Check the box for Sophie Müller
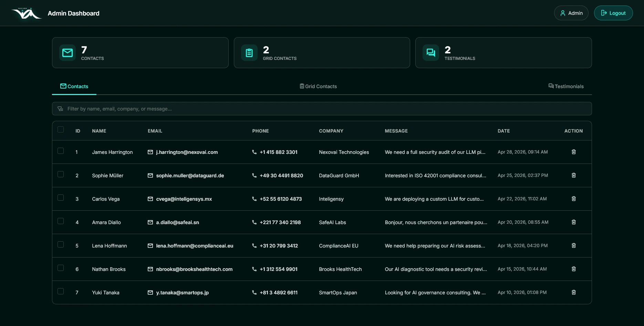The height and width of the screenshot is (326, 644). point(61,174)
